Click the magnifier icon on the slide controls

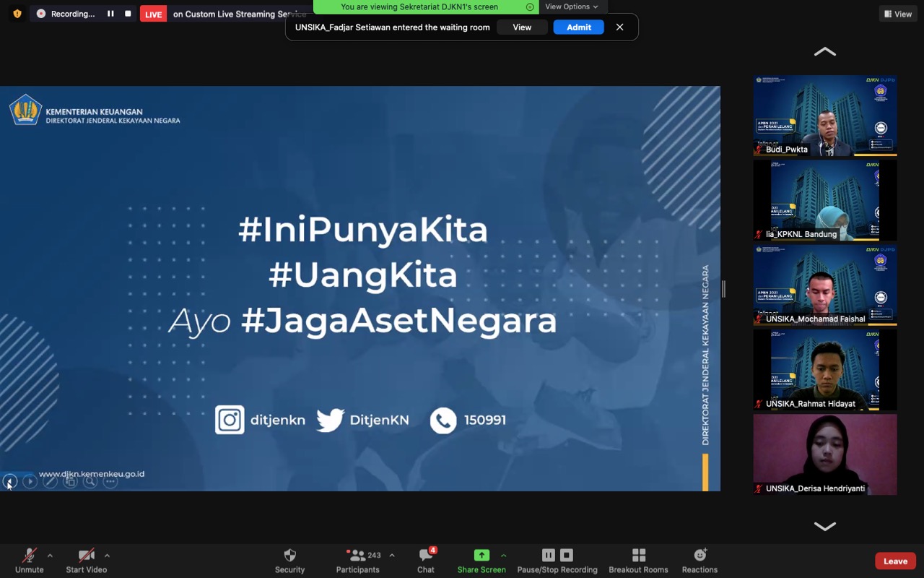90,481
